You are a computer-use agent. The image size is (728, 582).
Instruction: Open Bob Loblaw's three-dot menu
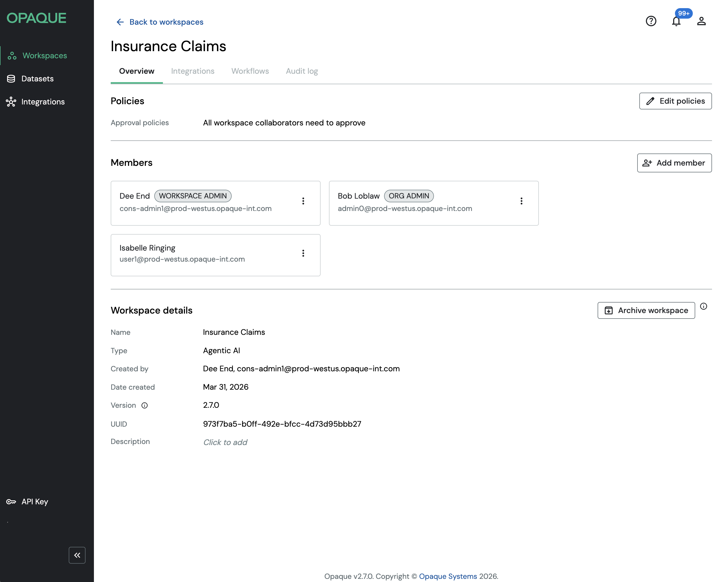click(521, 201)
